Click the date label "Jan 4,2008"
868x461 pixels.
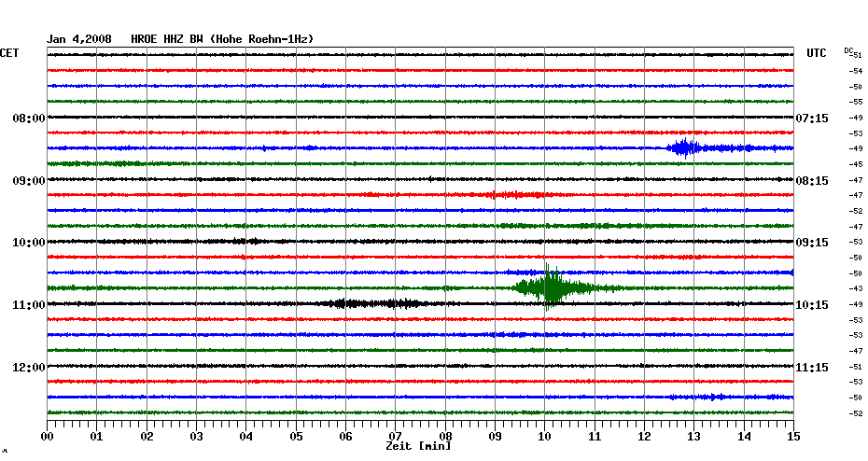pyautogui.click(x=78, y=39)
